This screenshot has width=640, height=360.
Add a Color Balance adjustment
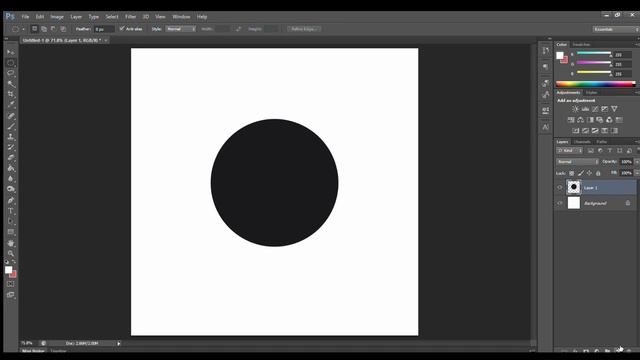click(580, 120)
